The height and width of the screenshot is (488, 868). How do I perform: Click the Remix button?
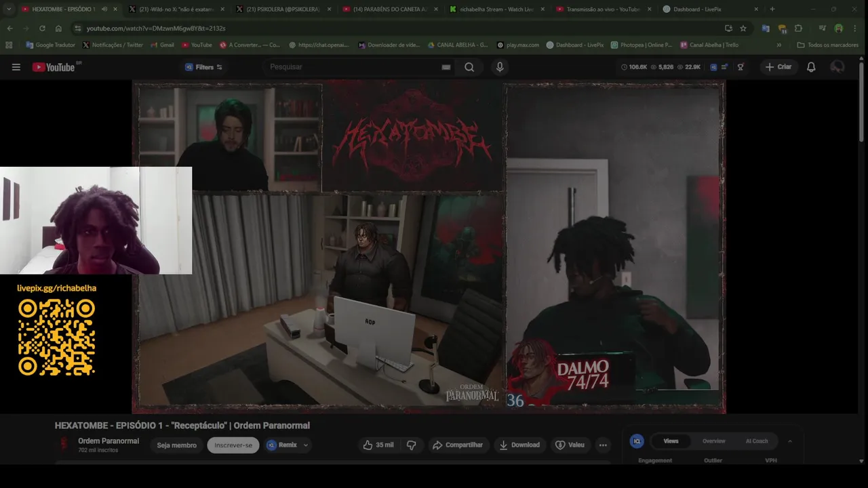282,445
